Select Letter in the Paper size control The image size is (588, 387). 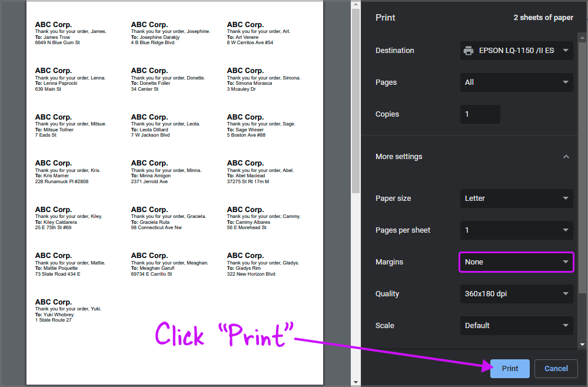point(516,198)
